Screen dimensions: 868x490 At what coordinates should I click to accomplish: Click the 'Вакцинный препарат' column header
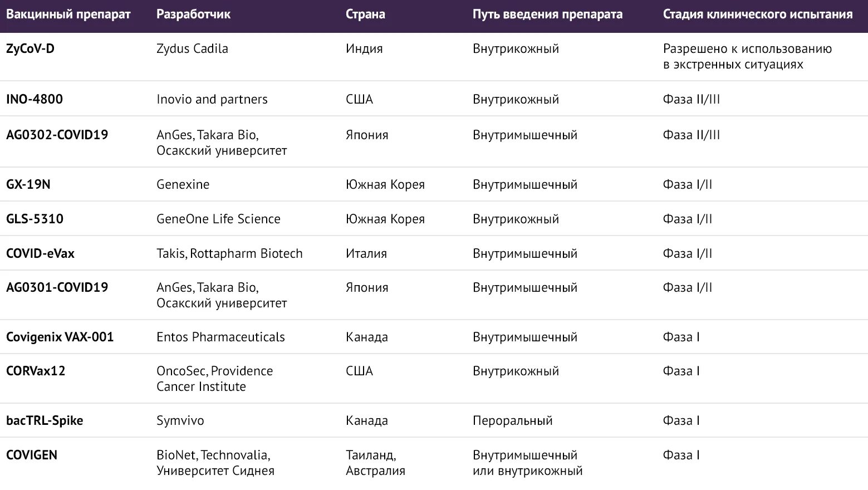pyautogui.click(x=68, y=14)
